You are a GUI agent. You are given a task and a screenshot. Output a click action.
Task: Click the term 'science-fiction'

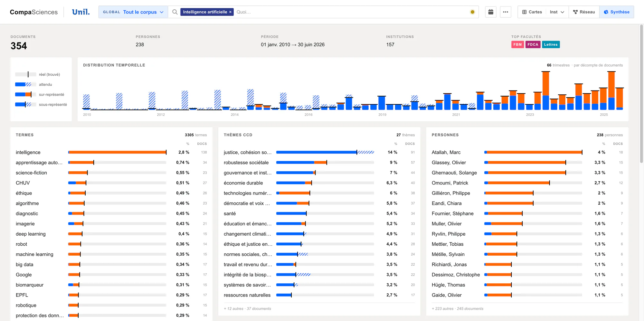(x=31, y=173)
